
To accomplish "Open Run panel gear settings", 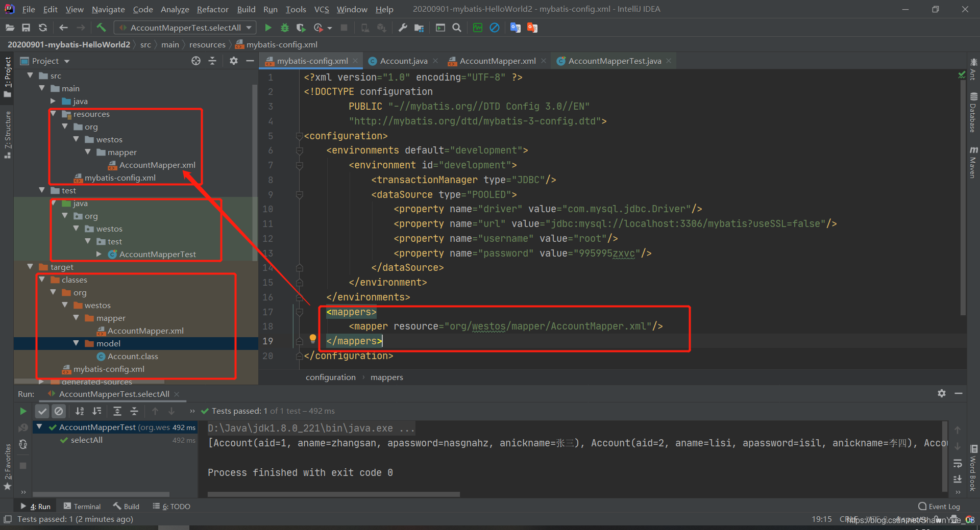I will [942, 393].
